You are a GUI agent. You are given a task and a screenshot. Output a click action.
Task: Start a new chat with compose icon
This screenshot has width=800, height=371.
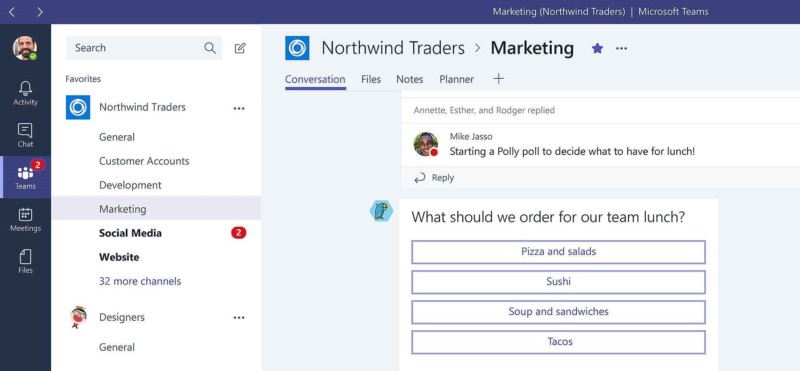tap(240, 48)
